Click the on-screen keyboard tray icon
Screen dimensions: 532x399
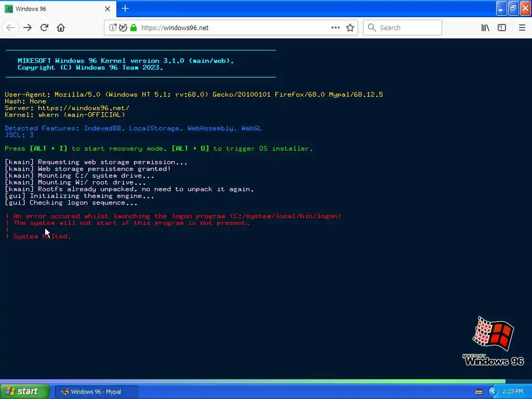(478, 392)
